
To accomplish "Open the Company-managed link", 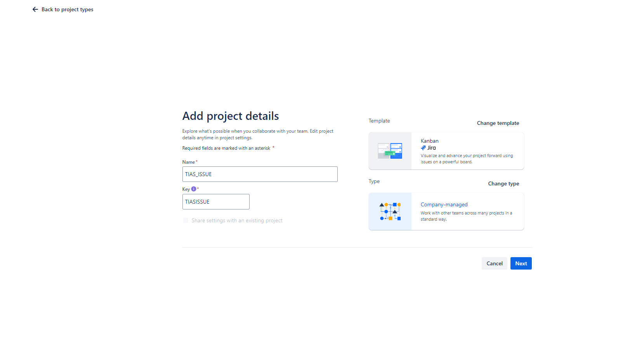I will click(444, 204).
